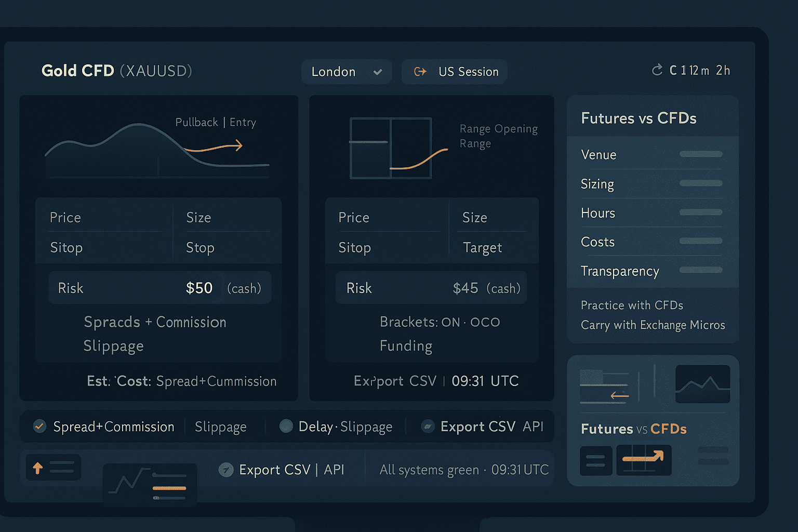This screenshot has width=798, height=532.
Task: Click the compass icon next to Export CSV | API
Action: pyautogui.click(x=226, y=470)
